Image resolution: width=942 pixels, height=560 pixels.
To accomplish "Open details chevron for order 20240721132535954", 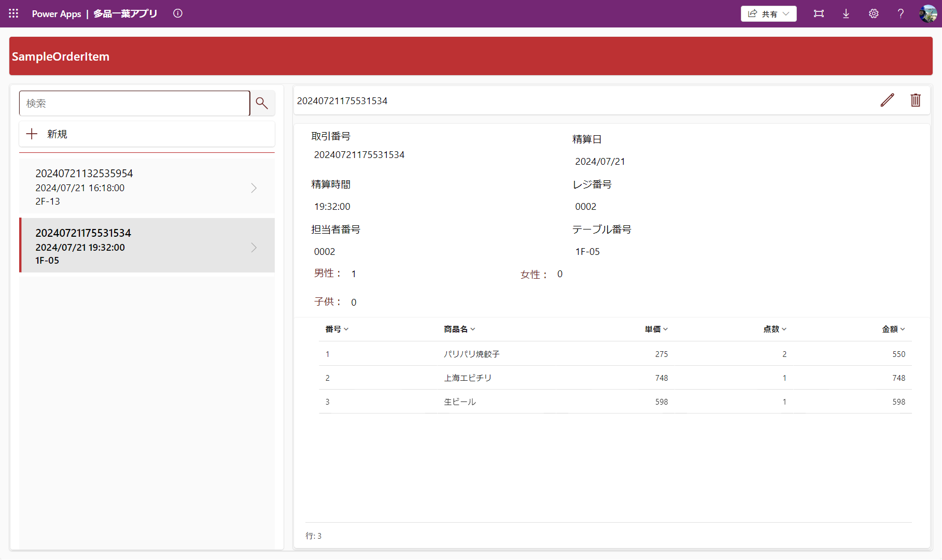I will pyautogui.click(x=254, y=188).
